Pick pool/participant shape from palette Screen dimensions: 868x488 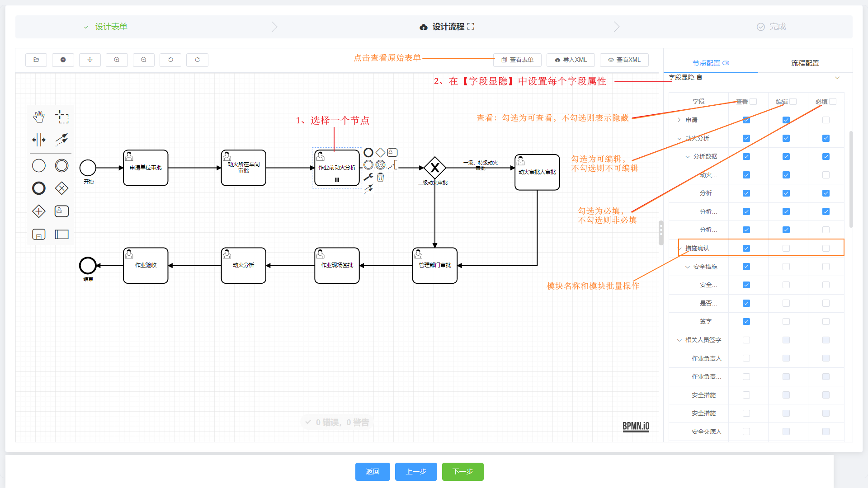61,234
